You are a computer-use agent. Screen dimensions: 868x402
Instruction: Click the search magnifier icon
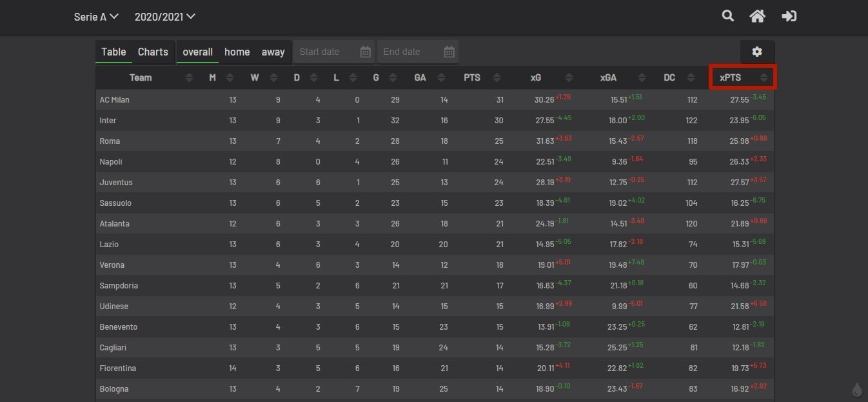[728, 16]
